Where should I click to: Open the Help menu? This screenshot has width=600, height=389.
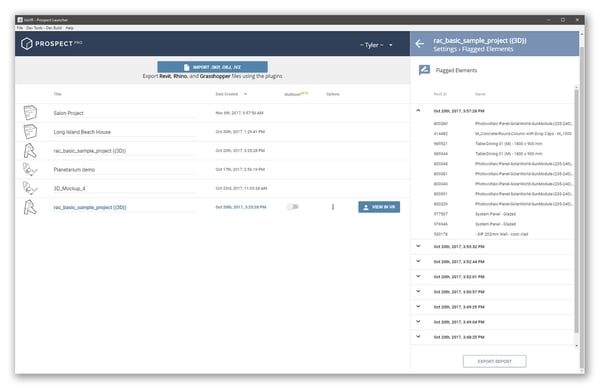click(x=70, y=28)
